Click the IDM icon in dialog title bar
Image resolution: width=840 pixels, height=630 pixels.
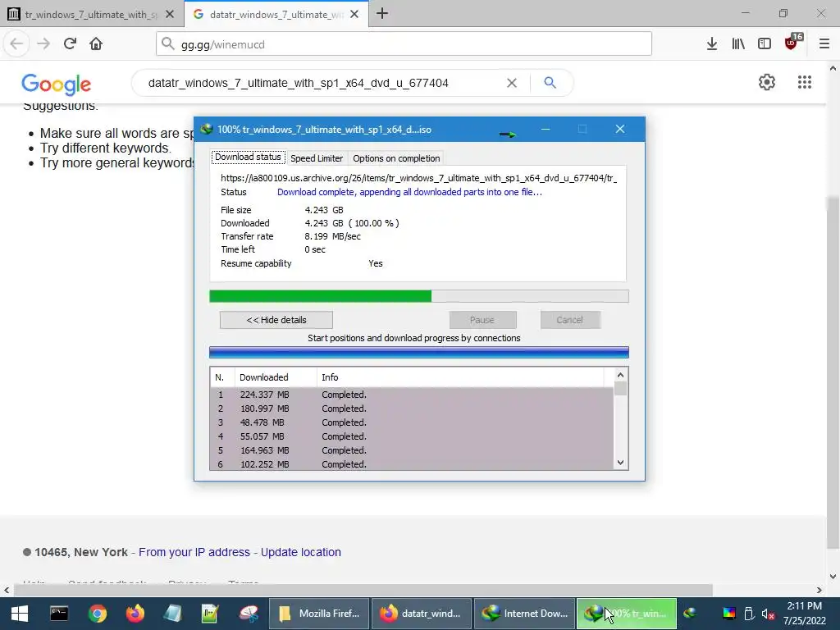click(x=206, y=129)
